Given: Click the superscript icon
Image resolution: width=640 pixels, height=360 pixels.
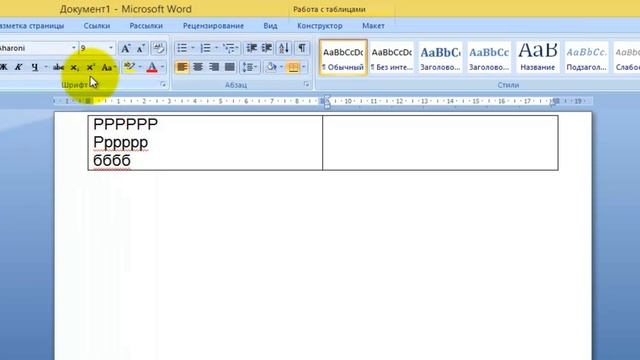Looking at the screenshot, I should coord(91,67).
